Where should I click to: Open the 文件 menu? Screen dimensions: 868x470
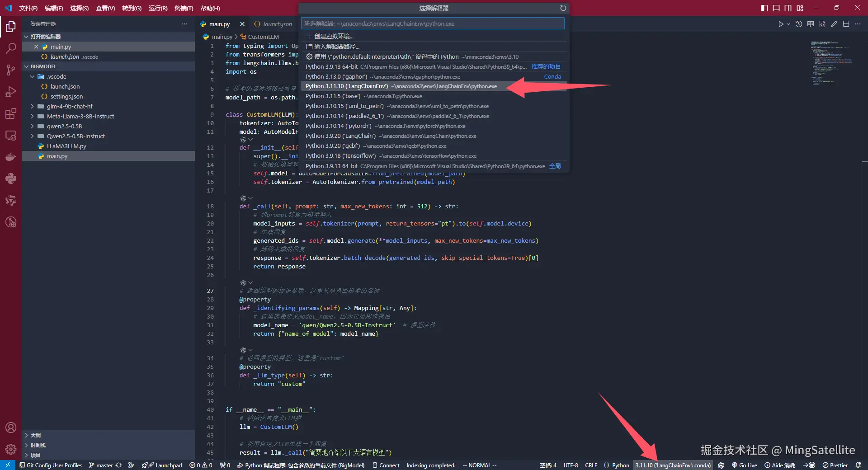click(28, 8)
